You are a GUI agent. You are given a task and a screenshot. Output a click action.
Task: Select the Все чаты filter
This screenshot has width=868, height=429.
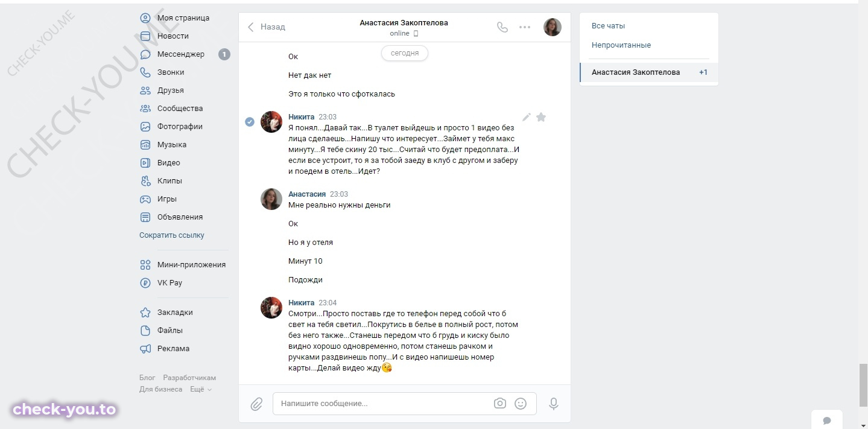pyautogui.click(x=608, y=26)
